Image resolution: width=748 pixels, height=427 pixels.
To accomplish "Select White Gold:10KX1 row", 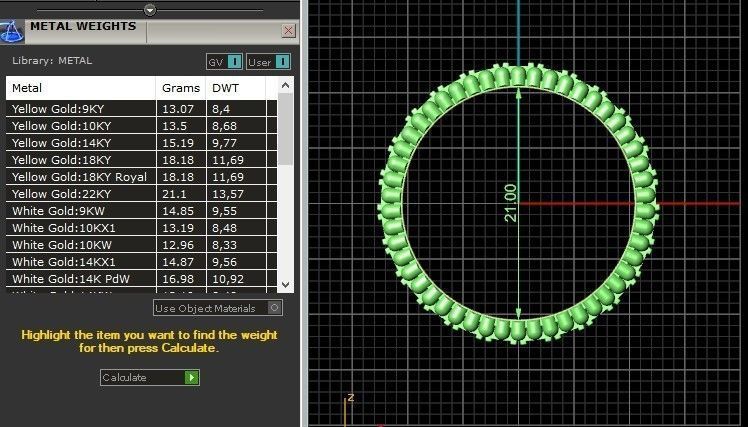I will pyautogui.click(x=142, y=228).
